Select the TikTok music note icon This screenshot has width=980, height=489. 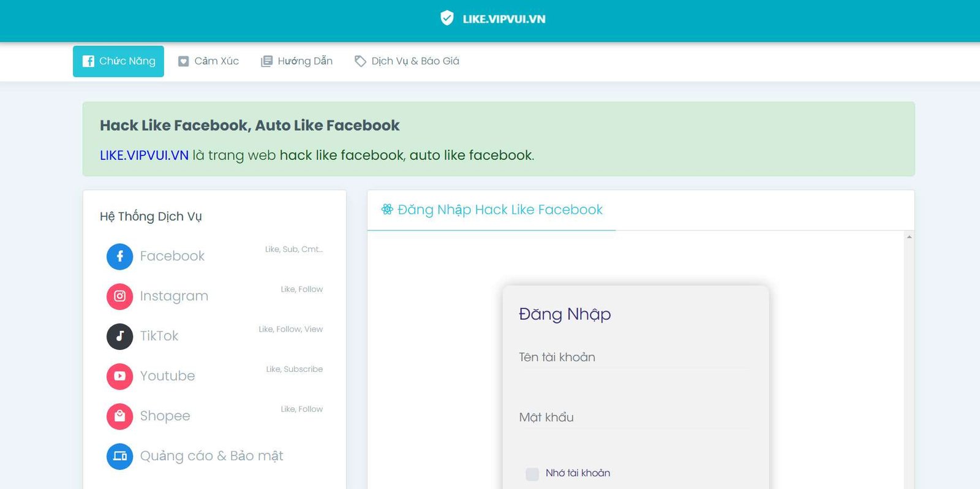(x=119, y=336)
